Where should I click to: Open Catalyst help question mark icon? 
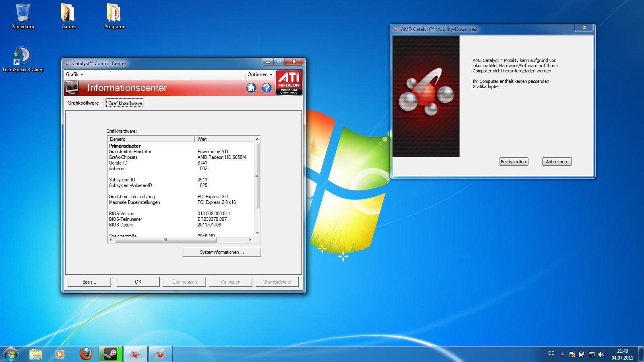click(266, 88)
